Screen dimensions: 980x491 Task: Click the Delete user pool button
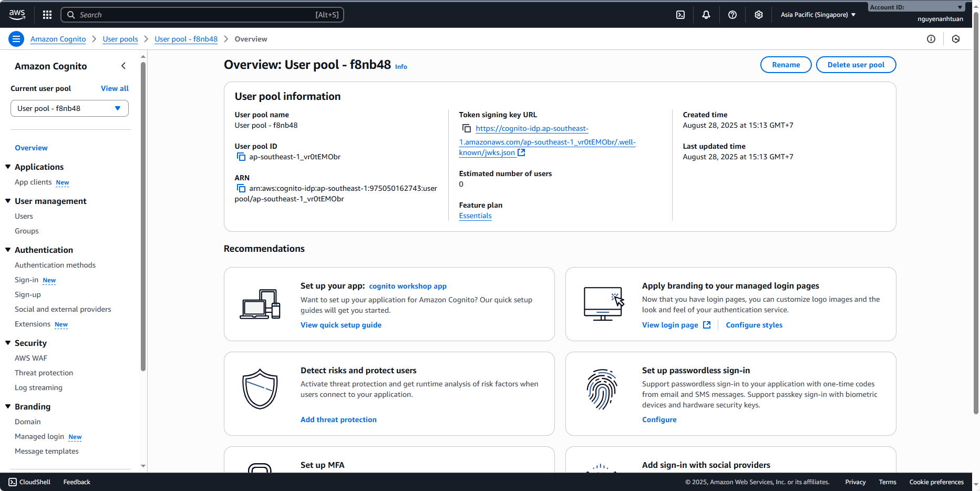coord(855,65)
